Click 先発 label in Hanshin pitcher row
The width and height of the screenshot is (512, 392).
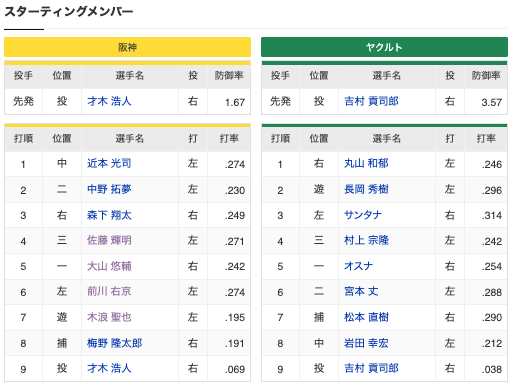pos(23,101)
